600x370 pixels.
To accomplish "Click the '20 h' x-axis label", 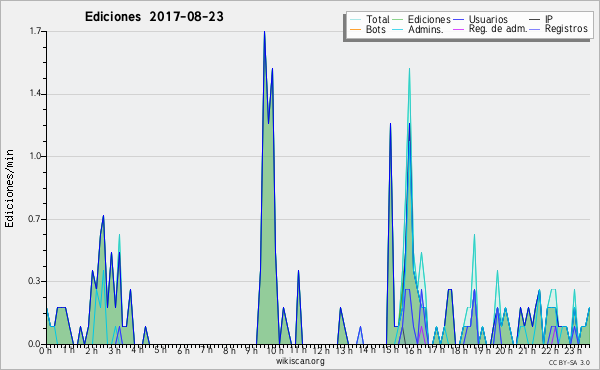I will click(505, 350).
